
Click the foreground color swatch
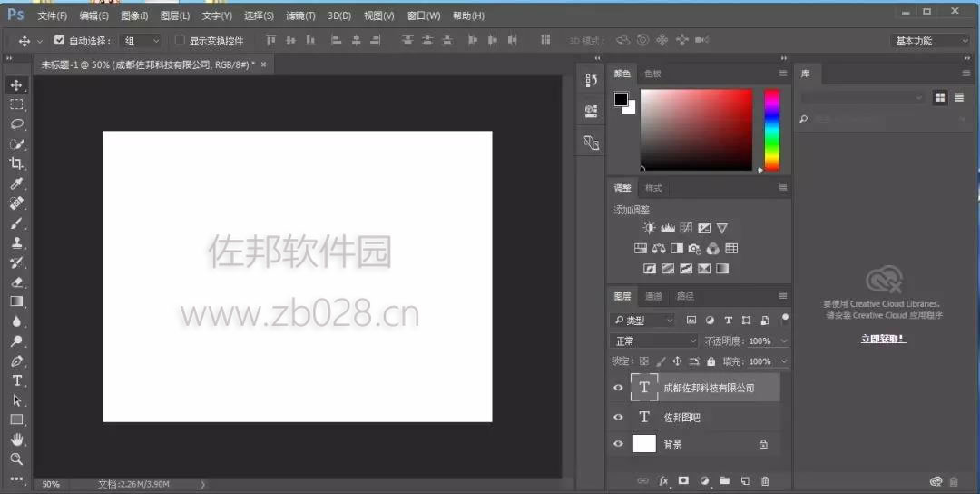pyautogui.click(x=620, y=99)
